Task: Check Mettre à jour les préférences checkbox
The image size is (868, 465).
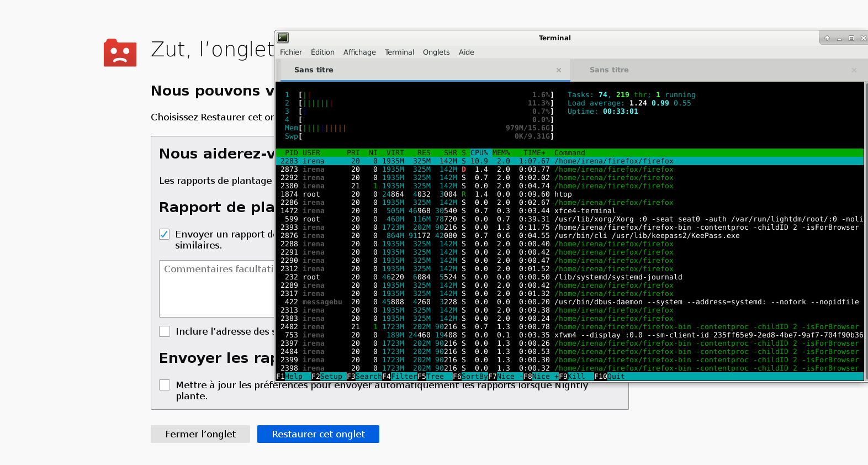Action: pyautogui.click(x=165, y=385)
